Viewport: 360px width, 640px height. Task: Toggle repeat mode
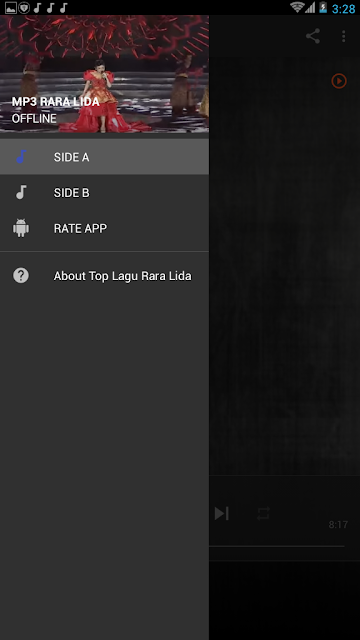pyautogui.click(x=263, y=513)
